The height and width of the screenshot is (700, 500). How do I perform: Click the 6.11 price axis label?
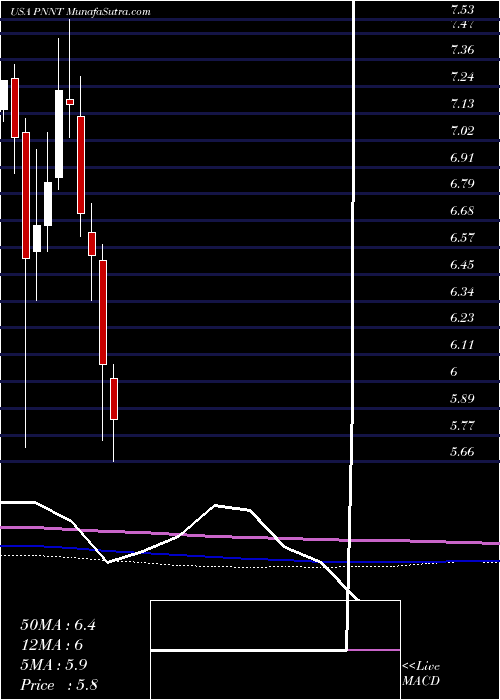(x=461, y=345)
